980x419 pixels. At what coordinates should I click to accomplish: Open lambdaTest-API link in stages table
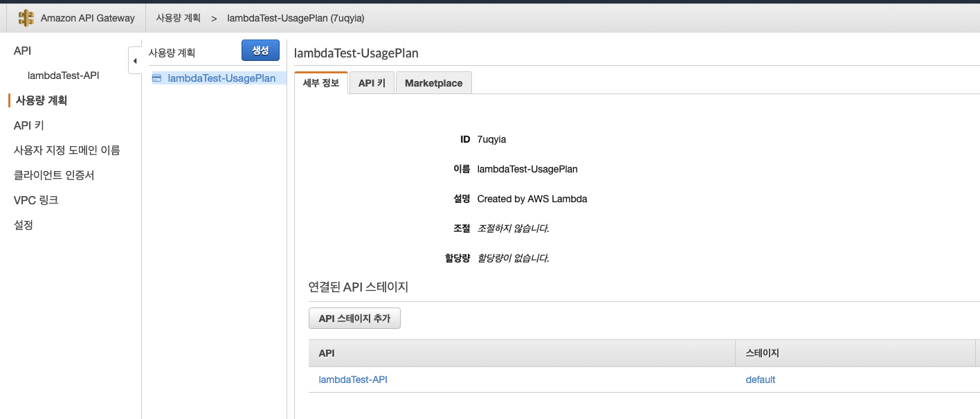pos(353,380)
